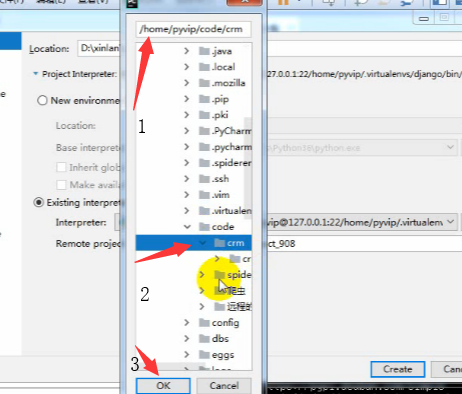Screen dimensions: 462x394
Task: Expand the .ssh folder chevron
Action: click(187, 179)
